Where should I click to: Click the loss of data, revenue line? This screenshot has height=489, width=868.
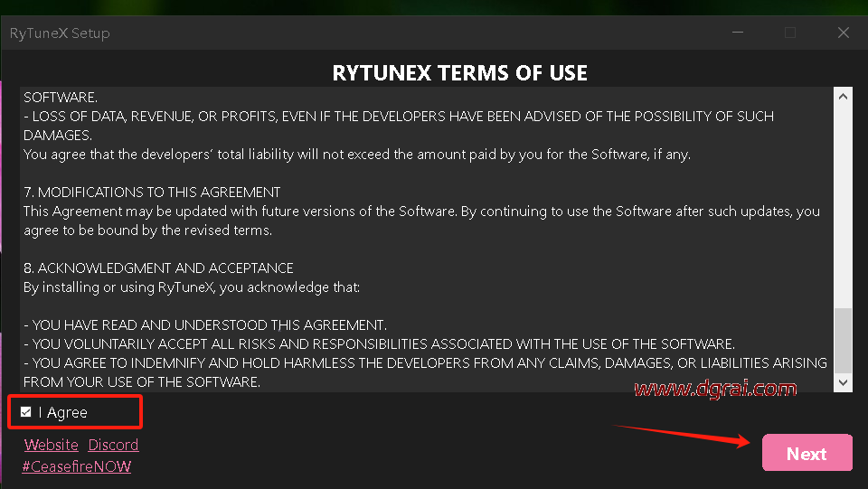tap(398, 117)
